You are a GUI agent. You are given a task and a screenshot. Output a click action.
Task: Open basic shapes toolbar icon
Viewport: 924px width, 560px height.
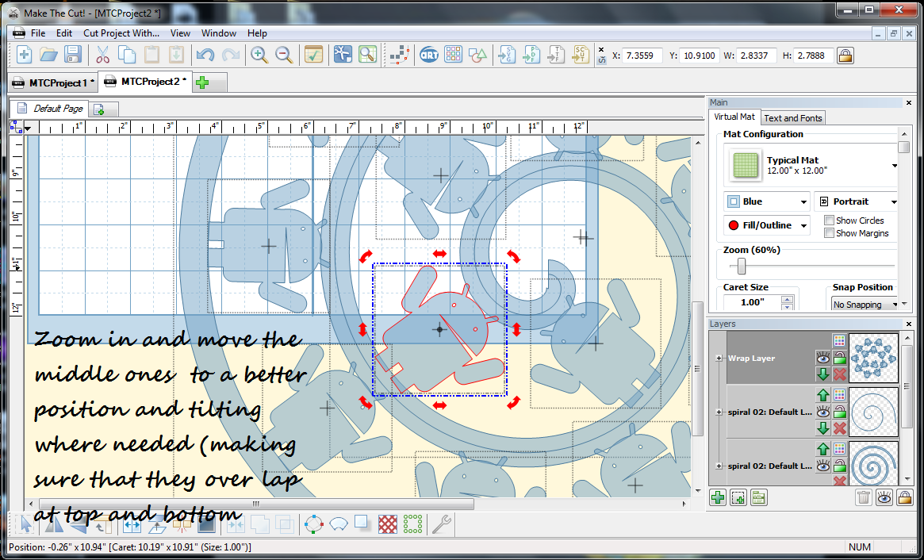[x=478, y=56]
